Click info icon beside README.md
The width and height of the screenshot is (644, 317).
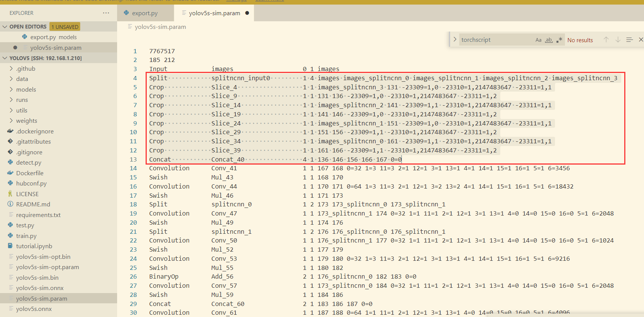point(10,204)
